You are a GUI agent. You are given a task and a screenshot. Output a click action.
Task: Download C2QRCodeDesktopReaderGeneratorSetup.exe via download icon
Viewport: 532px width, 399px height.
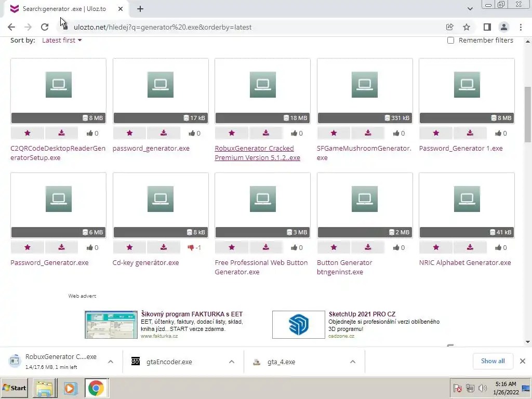(x=61, y=133)
